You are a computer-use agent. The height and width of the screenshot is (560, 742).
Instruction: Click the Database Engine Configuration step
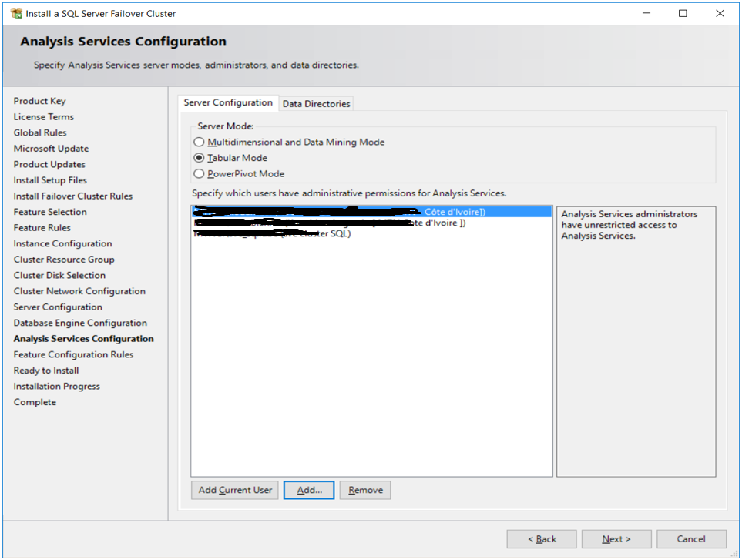80,323
